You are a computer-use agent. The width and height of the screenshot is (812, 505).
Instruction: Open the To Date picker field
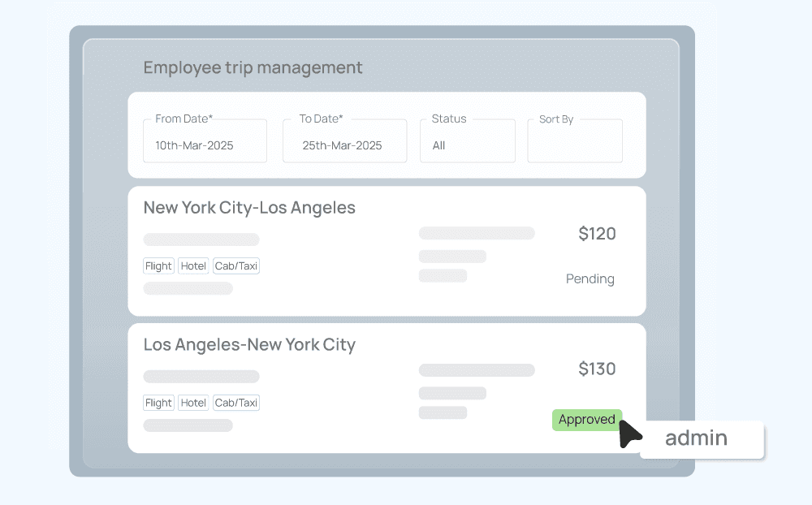344,141
